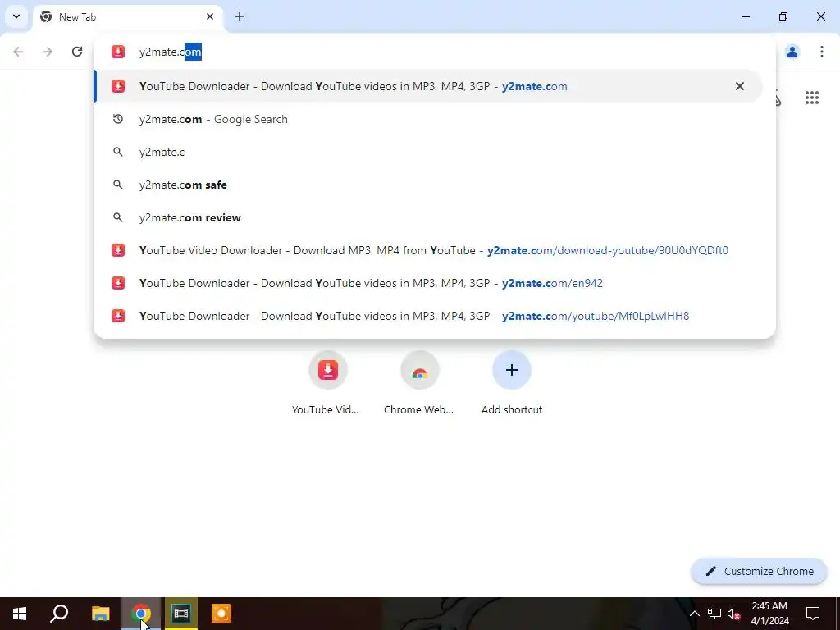Select top suggestion YouTube Downloader y2mate.com
Viewport: 840px width, 630px height.
(x=427, y=86)
